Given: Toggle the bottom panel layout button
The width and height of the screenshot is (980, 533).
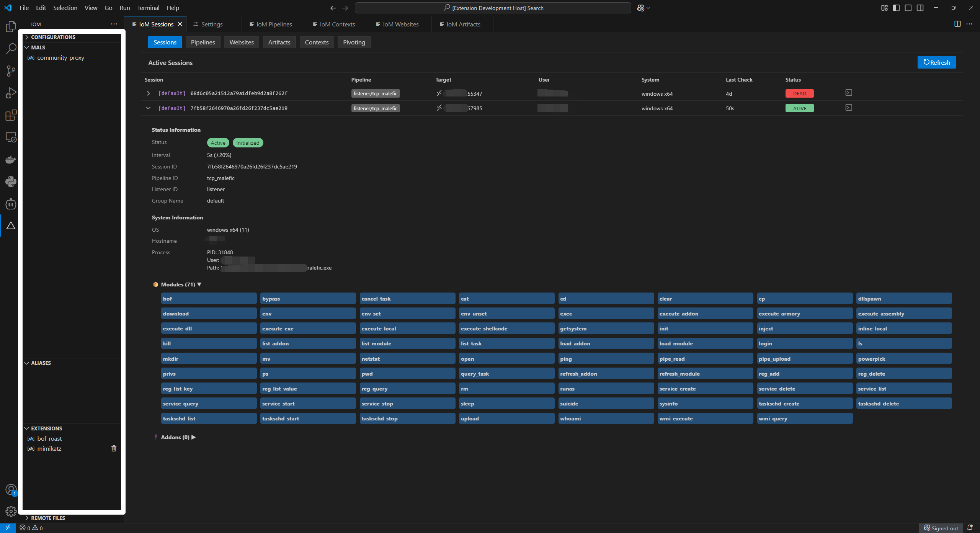Looking at the screenshot, I should (908, 8).
